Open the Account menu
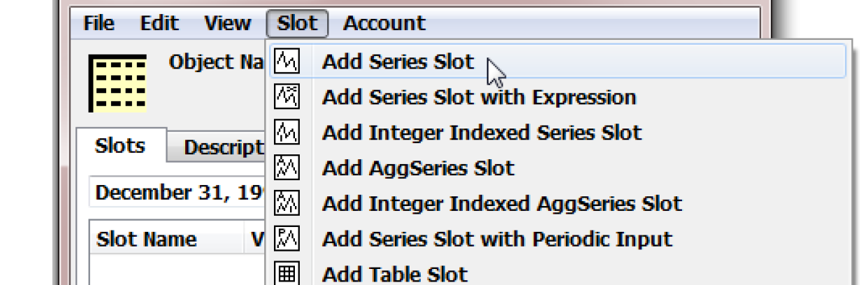This screenshot has width=868, height=285. click(384, 24)
